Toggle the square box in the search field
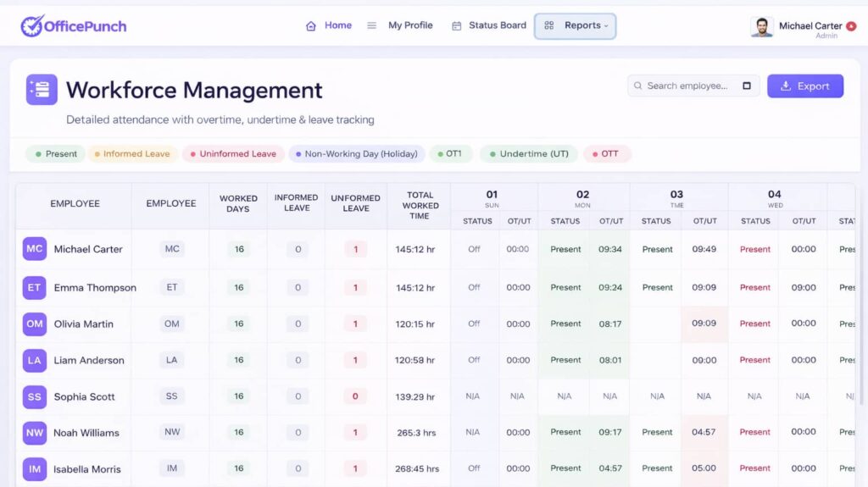The image size is (868, 487). point(747,86)
